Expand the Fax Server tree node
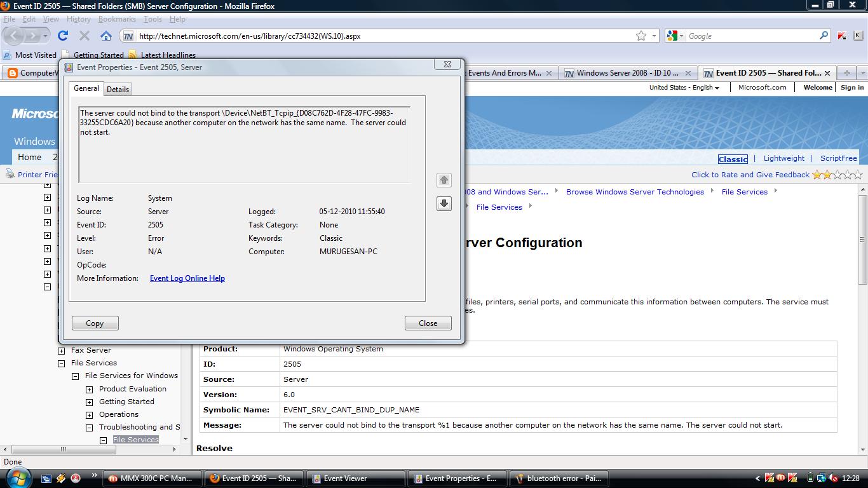The width and height of the screenshot is (868, 488). pos(62,351)
